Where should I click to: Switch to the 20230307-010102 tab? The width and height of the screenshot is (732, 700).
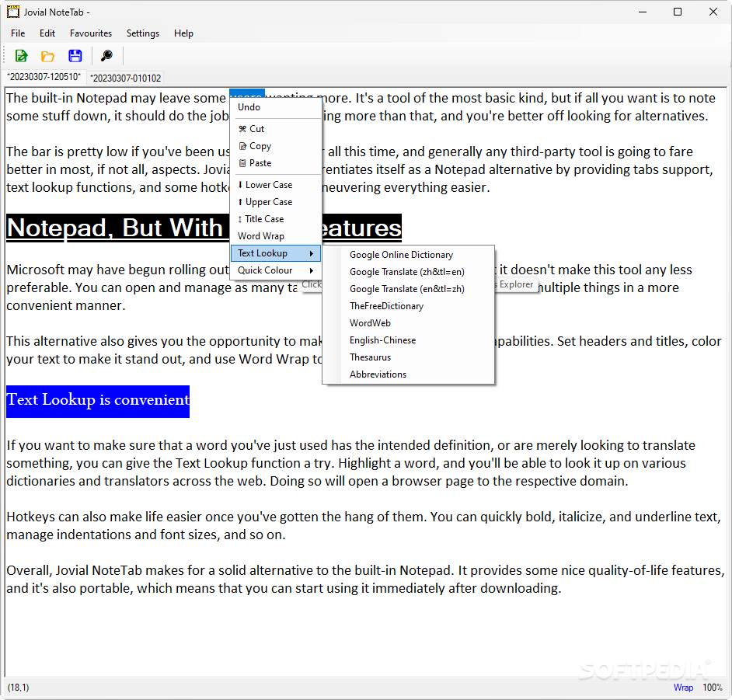[x=126, y=78]
